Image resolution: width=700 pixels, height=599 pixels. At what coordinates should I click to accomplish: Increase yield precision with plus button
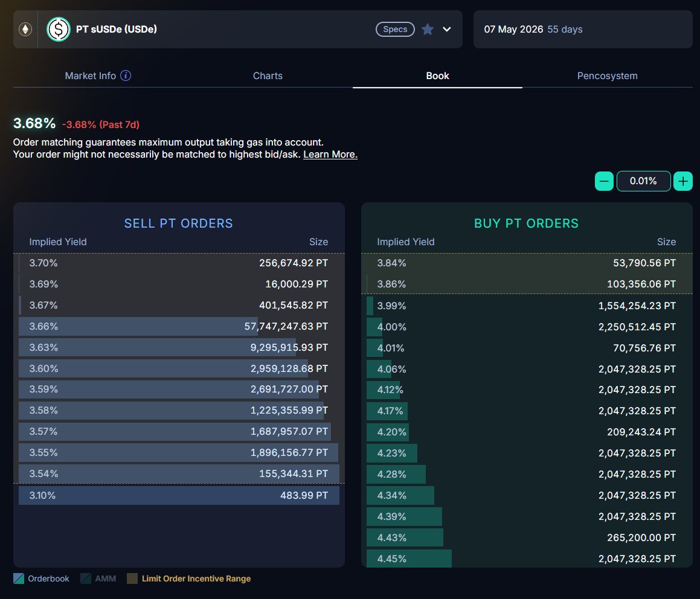683,181
